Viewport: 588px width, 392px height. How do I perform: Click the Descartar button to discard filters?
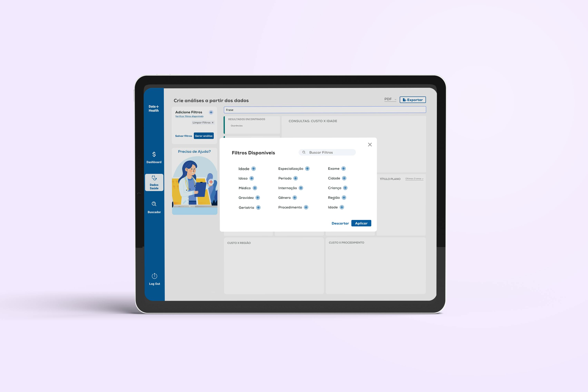pos(340,223)
